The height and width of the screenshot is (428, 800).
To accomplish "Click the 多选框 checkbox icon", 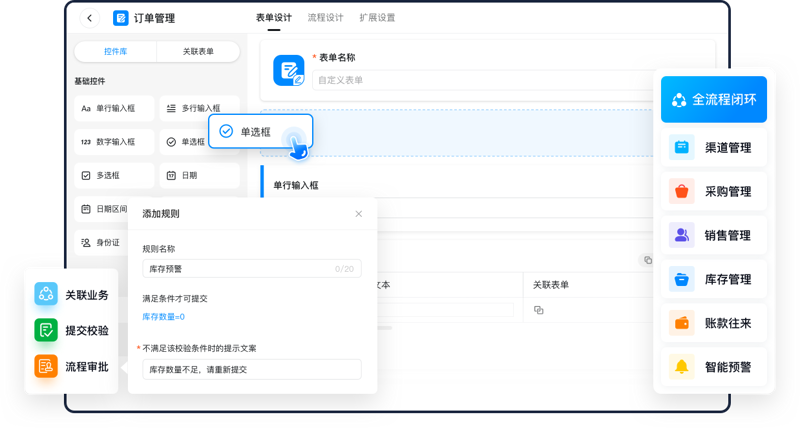I will pyautogui.click(x=86, y=175).
